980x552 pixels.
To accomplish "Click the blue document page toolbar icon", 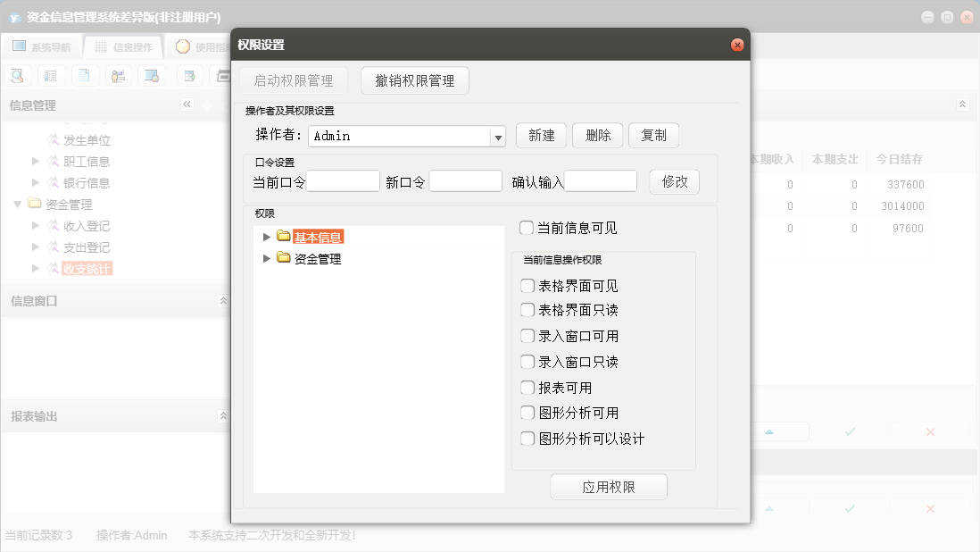I will click(85, 76).
